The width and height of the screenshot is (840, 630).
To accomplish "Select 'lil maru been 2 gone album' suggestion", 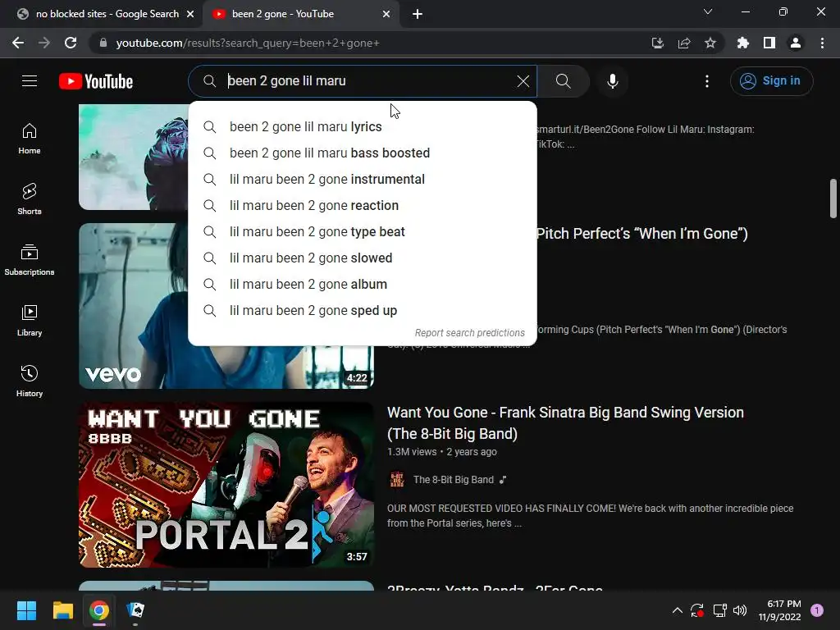I will (363, 285).
